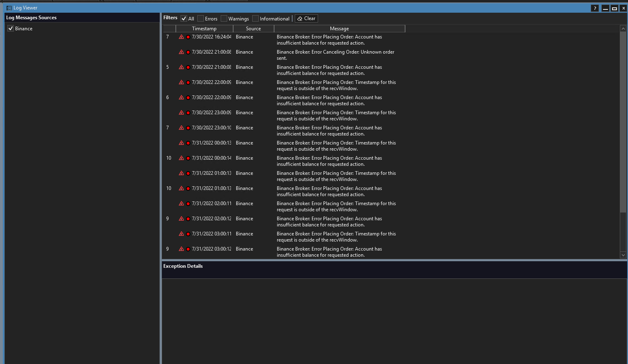Click red dot in 7/31/2022 00:00:14 row
This screenshot has width=628, height=364.
pyautogui.click(x=188, y=158)
